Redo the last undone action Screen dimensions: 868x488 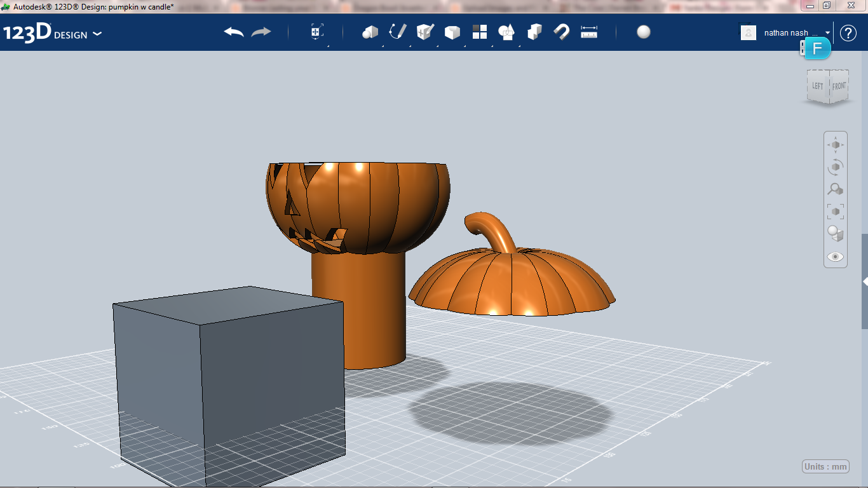[x=261, y=32]
